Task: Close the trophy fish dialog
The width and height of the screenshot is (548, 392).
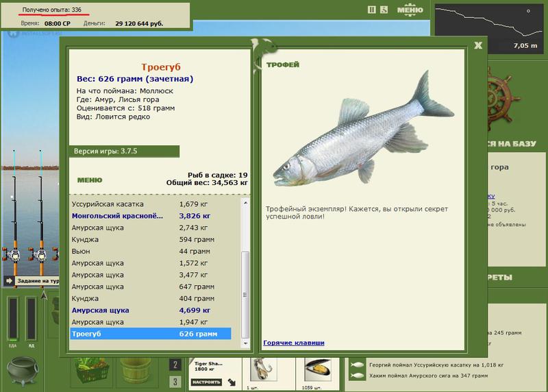Action: (478, 45)
